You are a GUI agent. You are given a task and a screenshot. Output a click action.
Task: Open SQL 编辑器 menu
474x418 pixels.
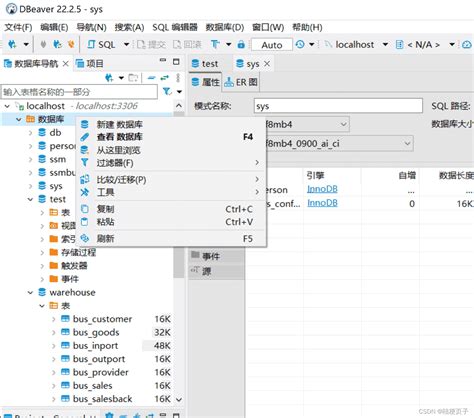[175, 27]
